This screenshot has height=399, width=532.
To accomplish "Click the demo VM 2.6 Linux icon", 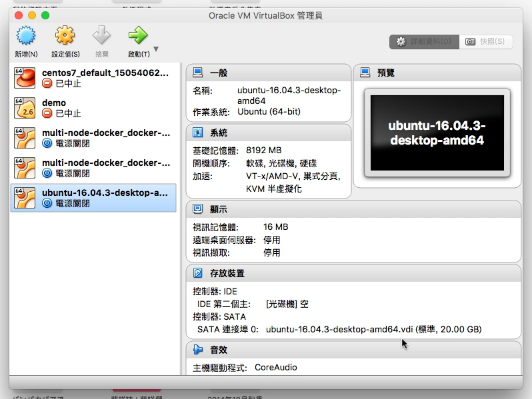I will [x=25, y=108].
